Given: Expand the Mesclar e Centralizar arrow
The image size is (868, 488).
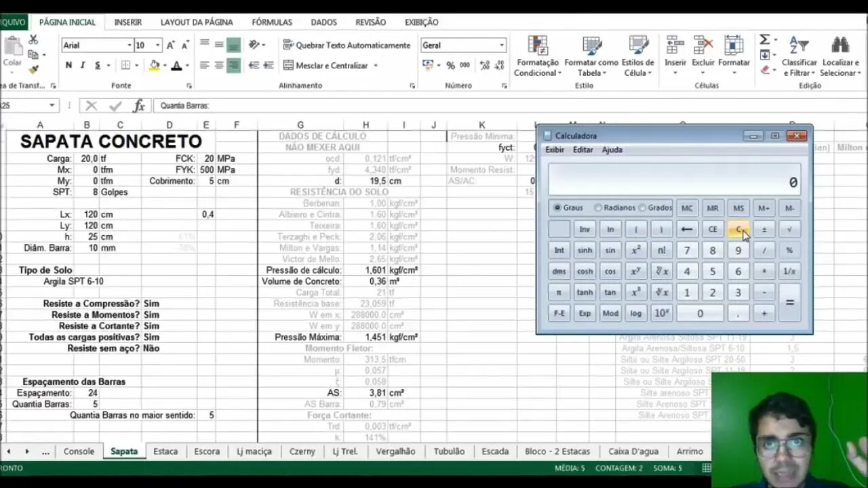Looking at the screenshot, I should click(x=375, y=66).
